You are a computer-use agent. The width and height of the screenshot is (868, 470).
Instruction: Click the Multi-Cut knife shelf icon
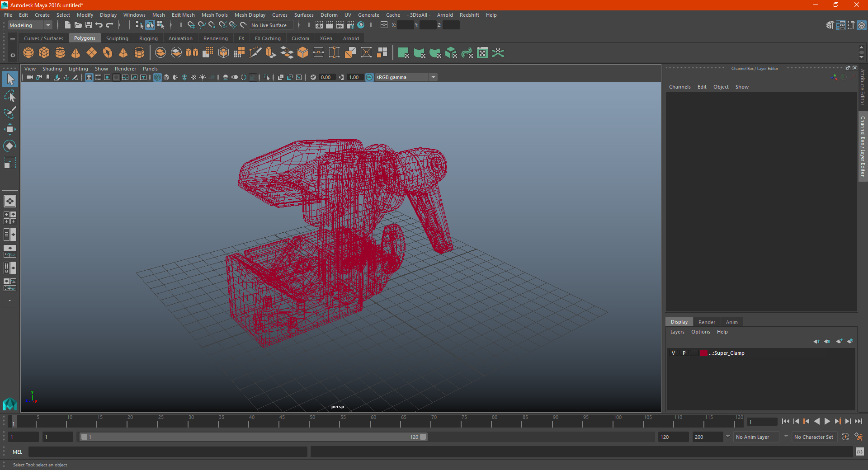coord(255,53)
